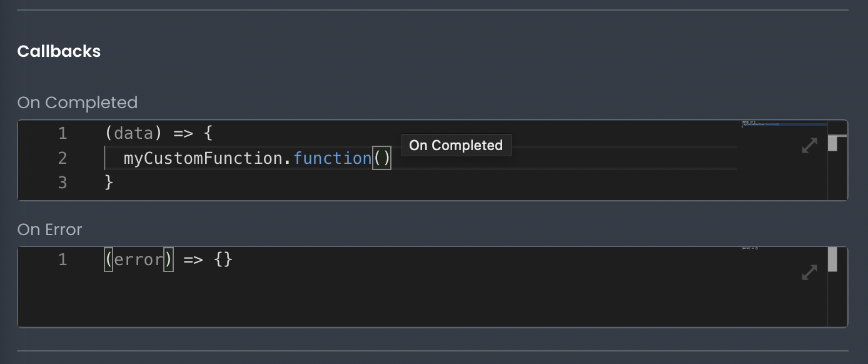Image resolution: width=868 pixels, height=364 pixels.
Task: Click the On Completed field label
Action: [x=78, y=103]
